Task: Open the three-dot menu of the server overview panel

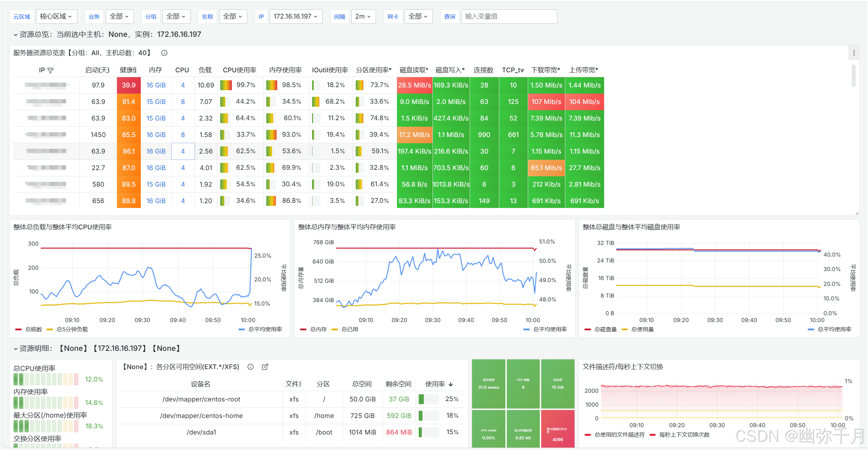Action: coord(854,53)
